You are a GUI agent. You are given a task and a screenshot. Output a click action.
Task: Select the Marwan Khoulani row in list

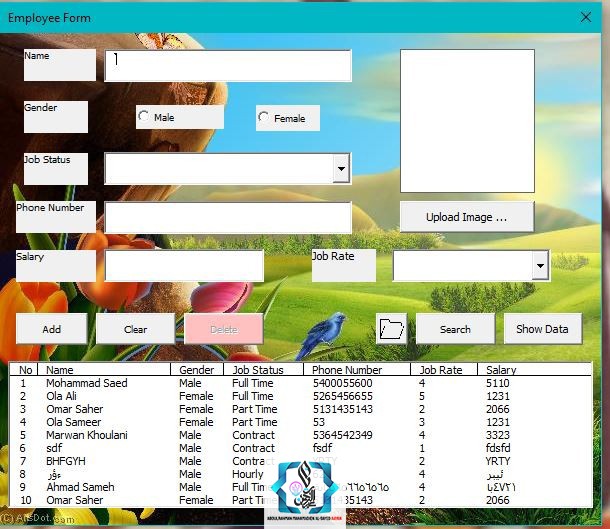87,435
